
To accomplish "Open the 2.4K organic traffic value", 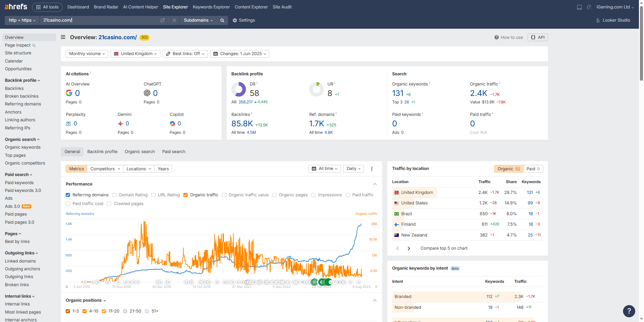I will pos(479,93).
